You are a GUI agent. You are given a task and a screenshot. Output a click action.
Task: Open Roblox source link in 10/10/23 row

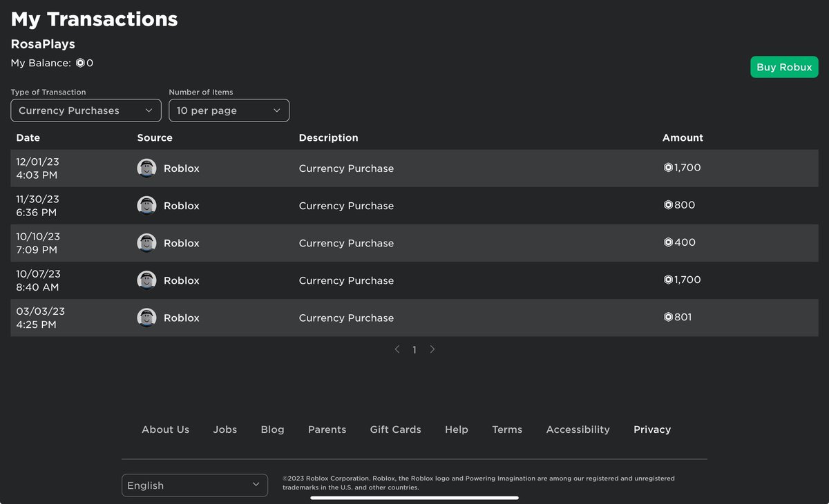pos(182,243)
